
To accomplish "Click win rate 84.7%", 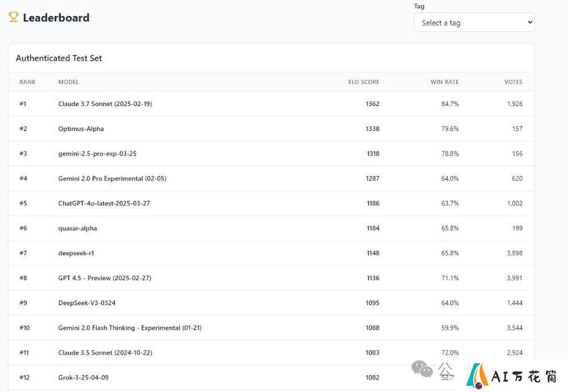I will pyautogui.click(x=450, y=104).
